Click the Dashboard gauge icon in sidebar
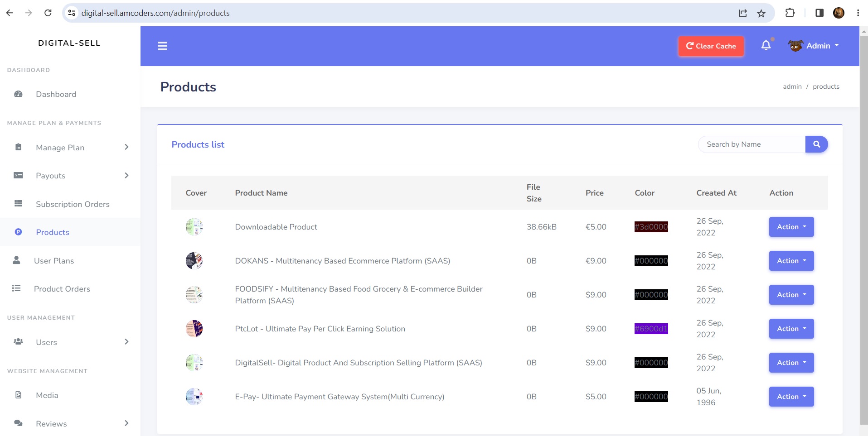This screenshot has height=436, width=868. pos(18,94)
